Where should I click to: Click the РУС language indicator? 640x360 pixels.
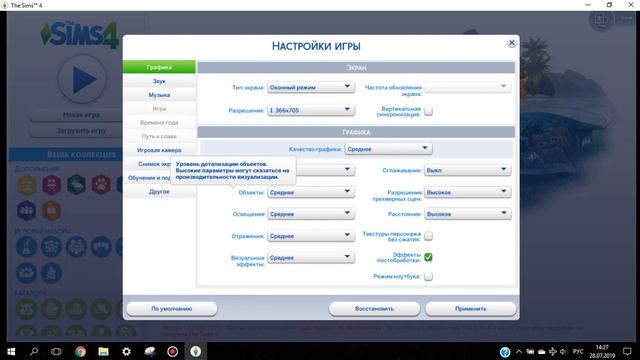(x=578, y=351)
